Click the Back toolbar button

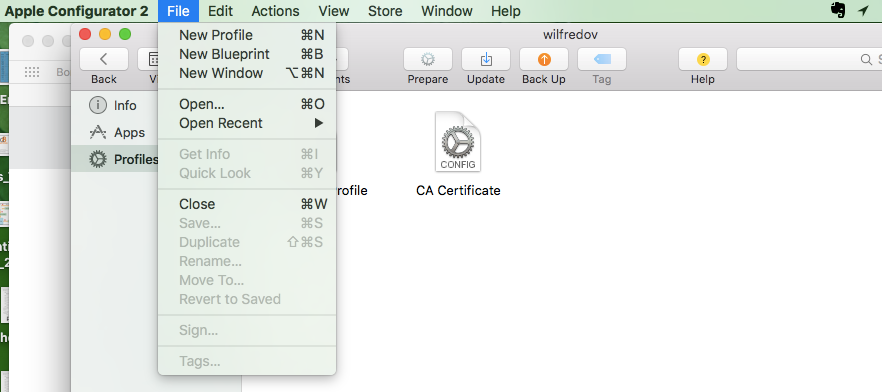(104, 59)
